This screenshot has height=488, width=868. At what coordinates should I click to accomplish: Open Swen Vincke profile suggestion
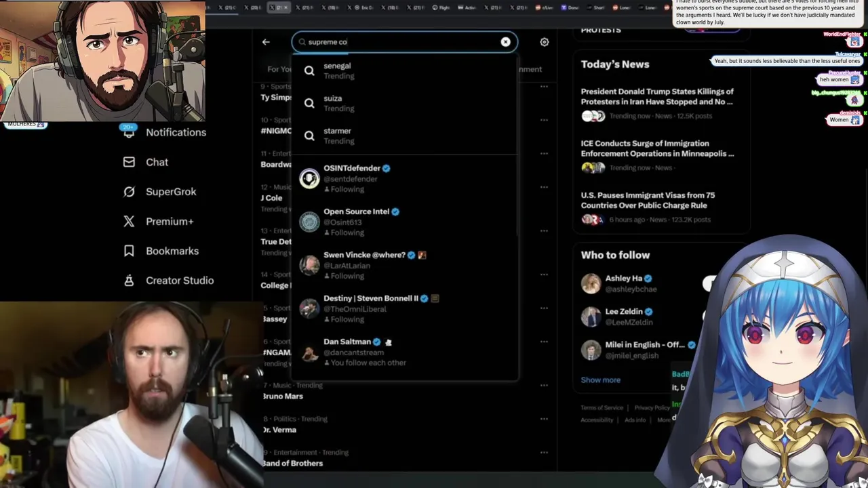tap(404, 265)
